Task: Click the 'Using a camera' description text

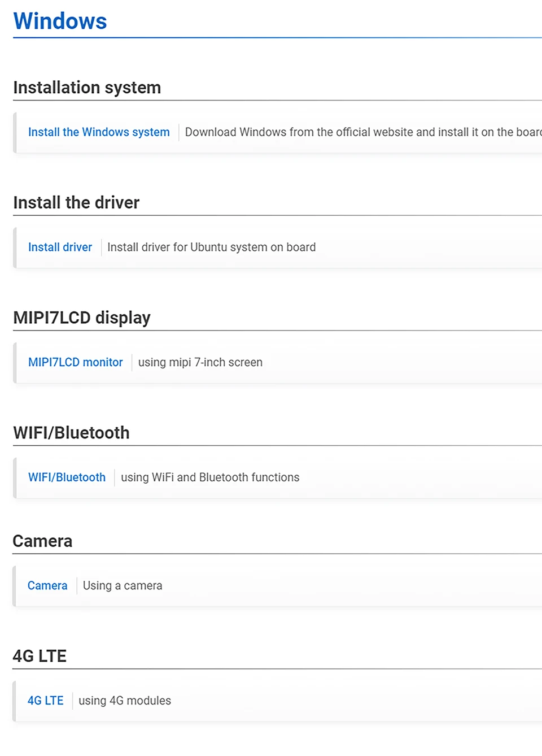Action: click(123, 586)
